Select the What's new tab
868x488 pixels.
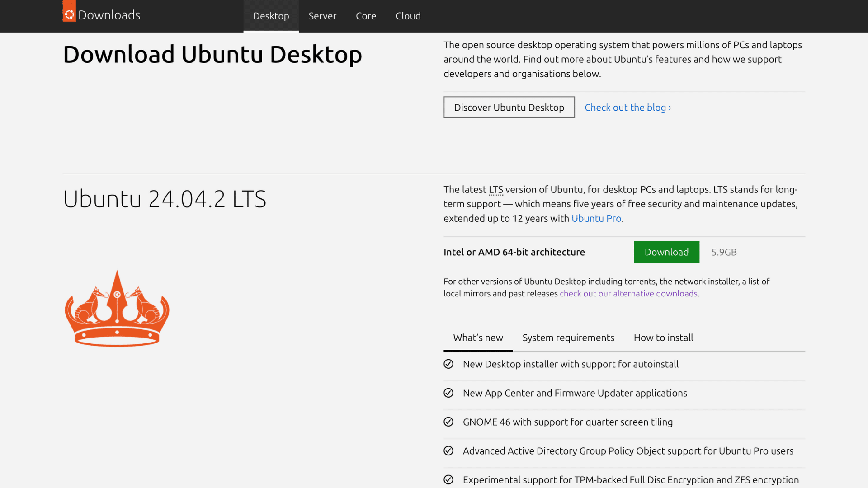478,338
